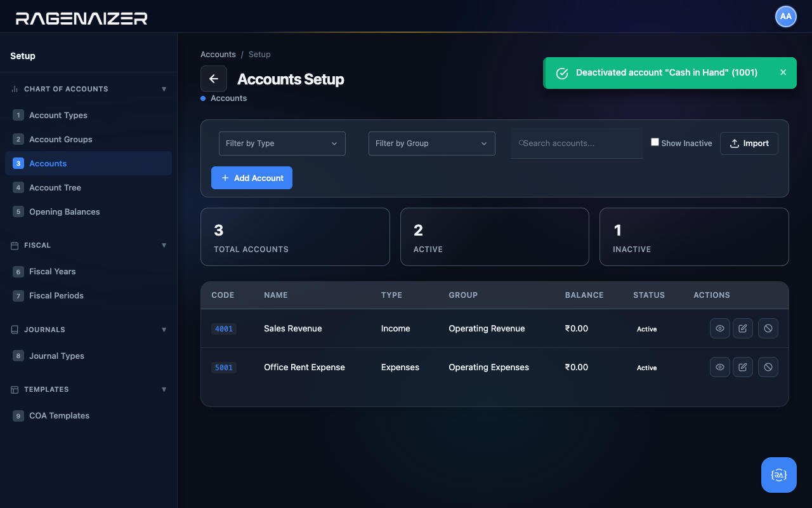Click the Expenses type cell
This screenshot has height=508, width=812.
400,367
